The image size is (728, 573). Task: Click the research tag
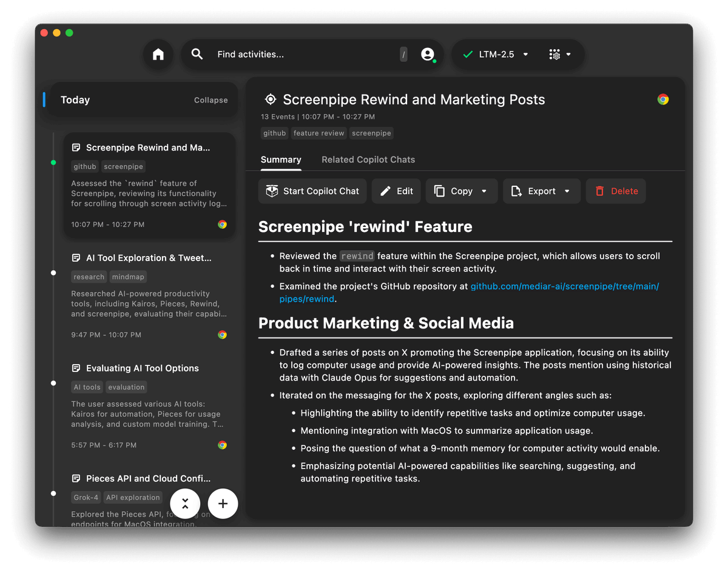tap(89, 277)
